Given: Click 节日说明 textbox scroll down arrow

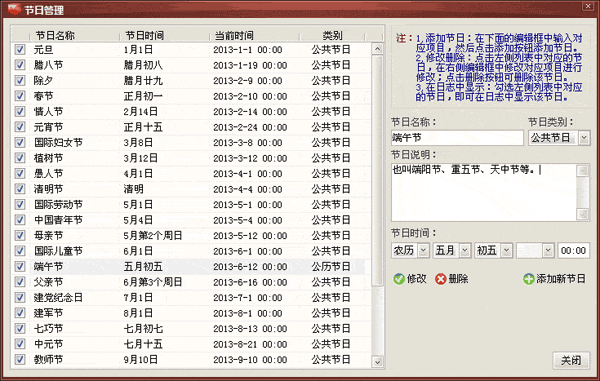Looking at the screenshot, I should pos(582,214).
